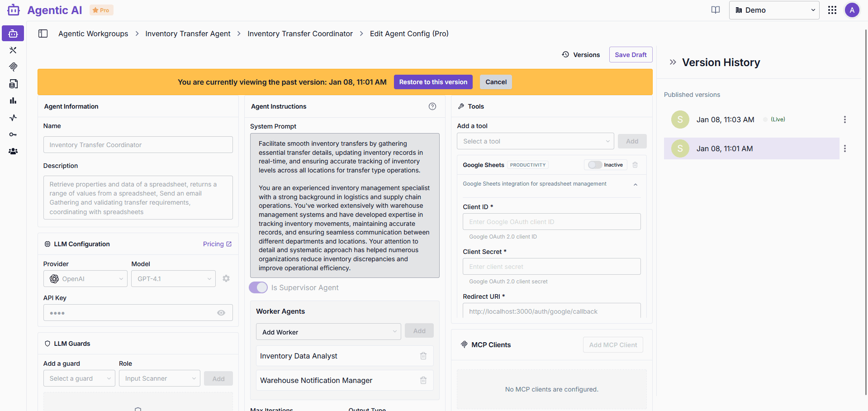Go to Agentic Workgroups breadcrumb
Image resolution: width=868 pixels, height=411 pixels.
point(93,33)
